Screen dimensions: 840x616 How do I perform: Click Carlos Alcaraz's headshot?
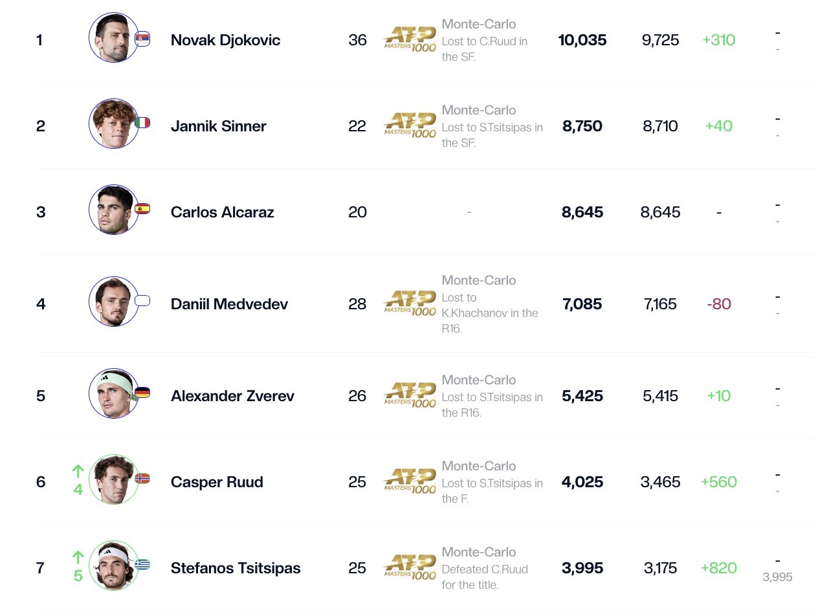point(113,210)
